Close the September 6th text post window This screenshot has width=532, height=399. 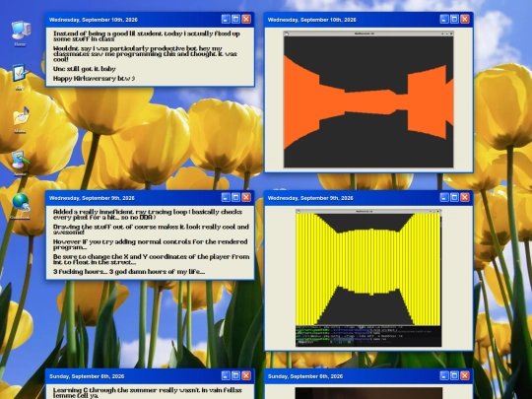click(246, 375)
